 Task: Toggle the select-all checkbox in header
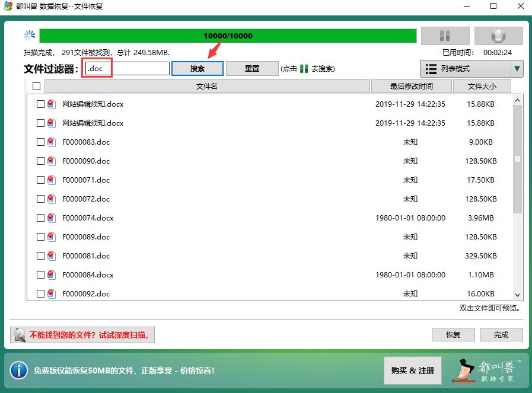(x=37, y=86)
